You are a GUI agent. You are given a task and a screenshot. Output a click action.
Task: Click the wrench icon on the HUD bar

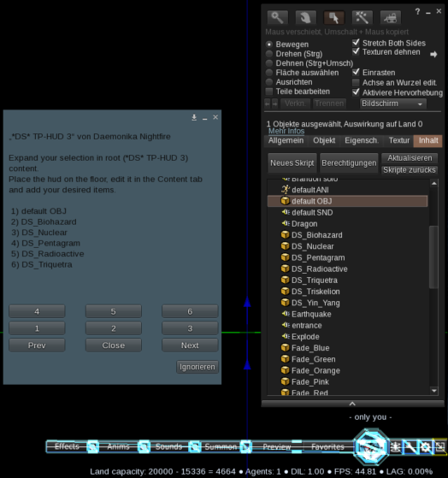pos(410,447)
